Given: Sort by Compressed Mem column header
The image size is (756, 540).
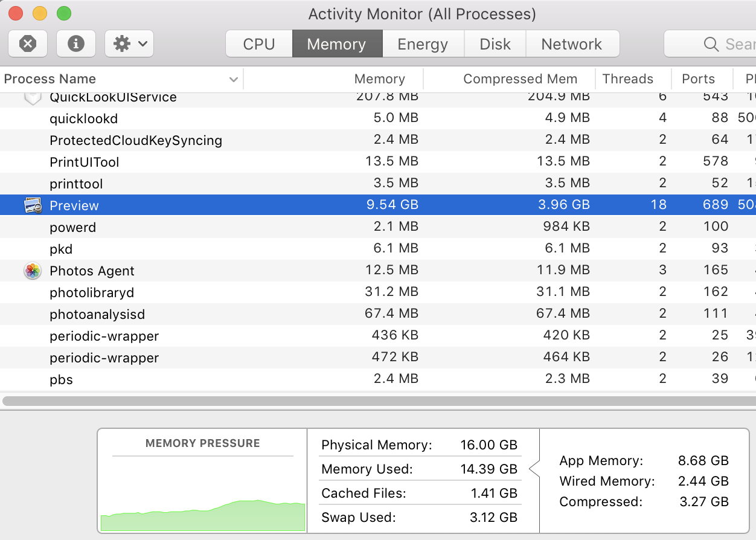Looking at the screenshot, I should coord(509,79).
